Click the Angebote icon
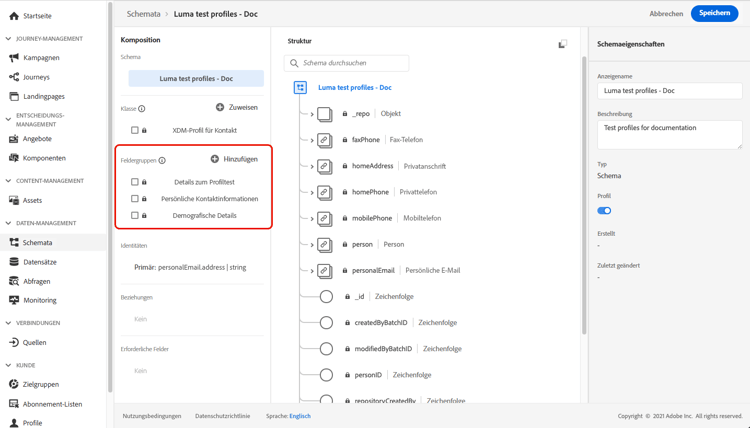750x428 pixels. [14, 139]
